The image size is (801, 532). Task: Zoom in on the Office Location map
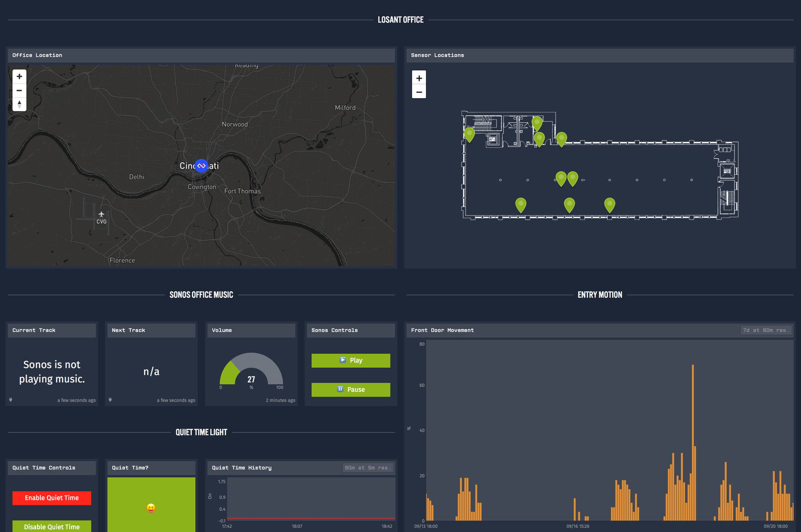[19, 77]
